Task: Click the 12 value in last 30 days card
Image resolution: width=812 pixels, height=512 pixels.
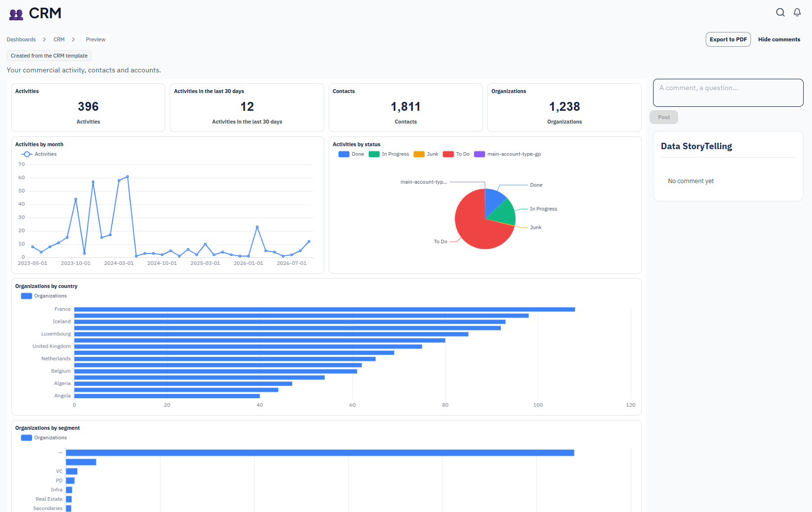Action: pyautogui.click(x=247, y=107)
